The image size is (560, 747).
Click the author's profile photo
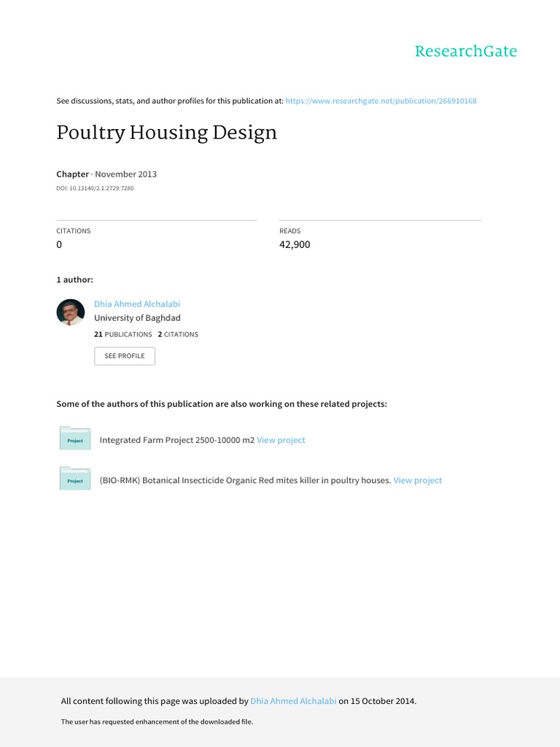pyautogui.click(x=71, y=312)
